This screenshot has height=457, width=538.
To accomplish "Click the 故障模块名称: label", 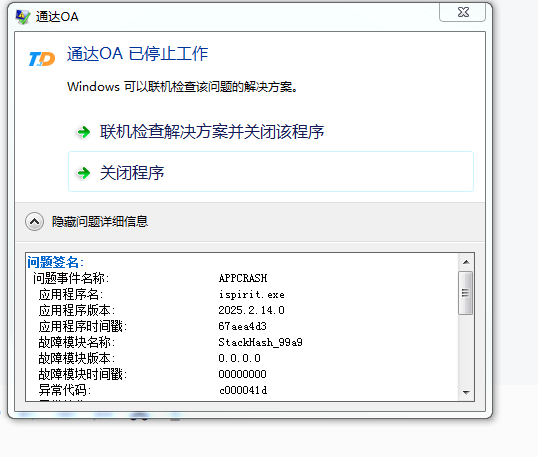I will tap(77, 342).
